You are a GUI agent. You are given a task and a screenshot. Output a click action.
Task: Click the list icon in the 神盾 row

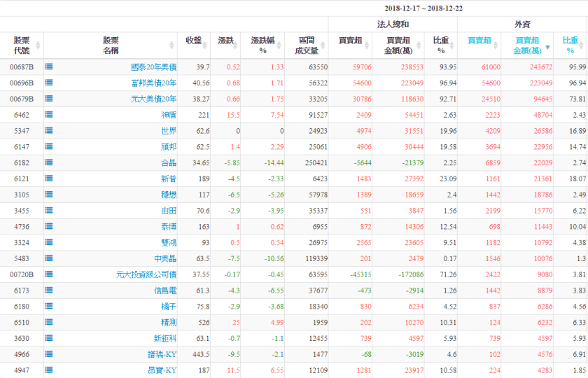(49, 115)
